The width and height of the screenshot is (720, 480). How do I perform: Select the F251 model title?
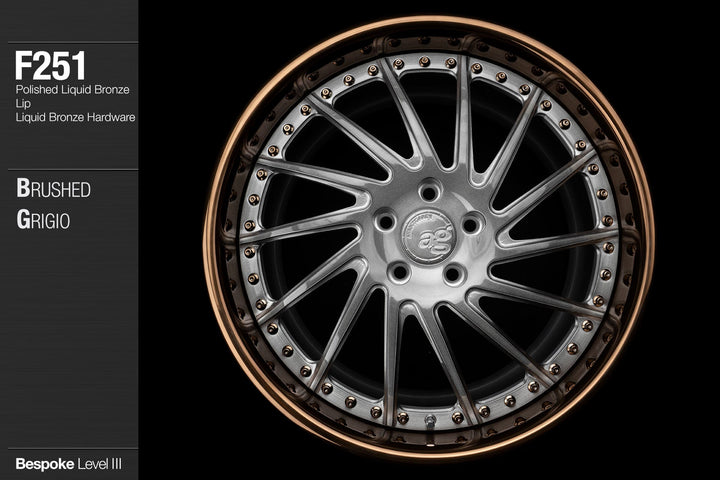(x=49, y=67)
